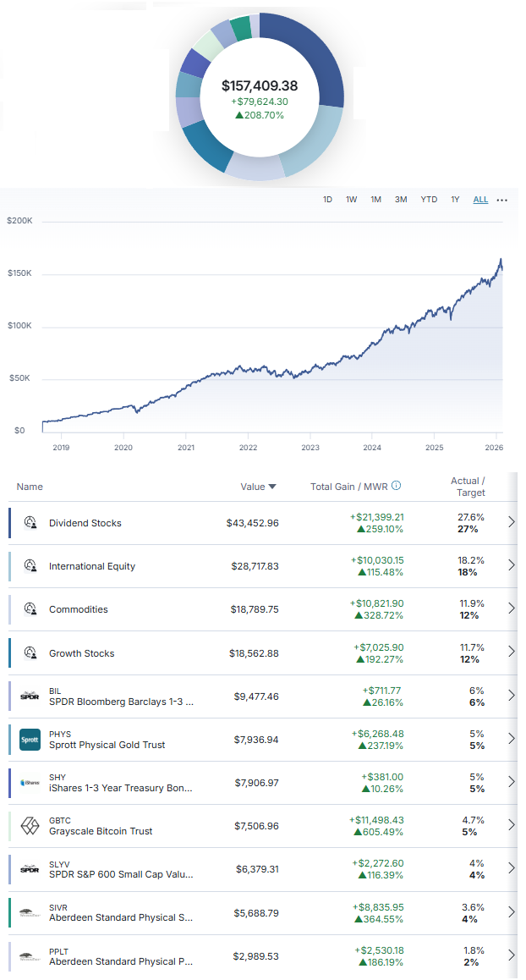The image size is (526, 980).
Task: Expand the Commodities row chevron
Action: pyautogui.click(x=511, y=609)
